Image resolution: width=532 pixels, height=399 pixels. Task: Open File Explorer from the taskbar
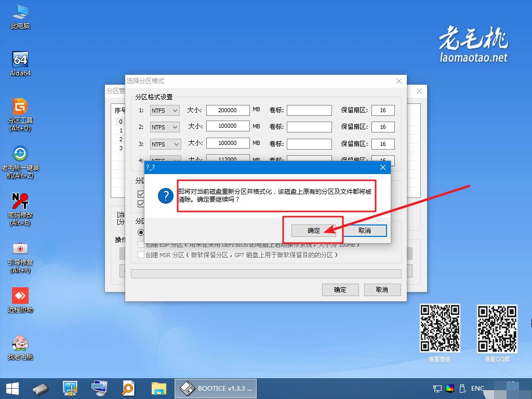pyautogui.click(x=159, y=389)
